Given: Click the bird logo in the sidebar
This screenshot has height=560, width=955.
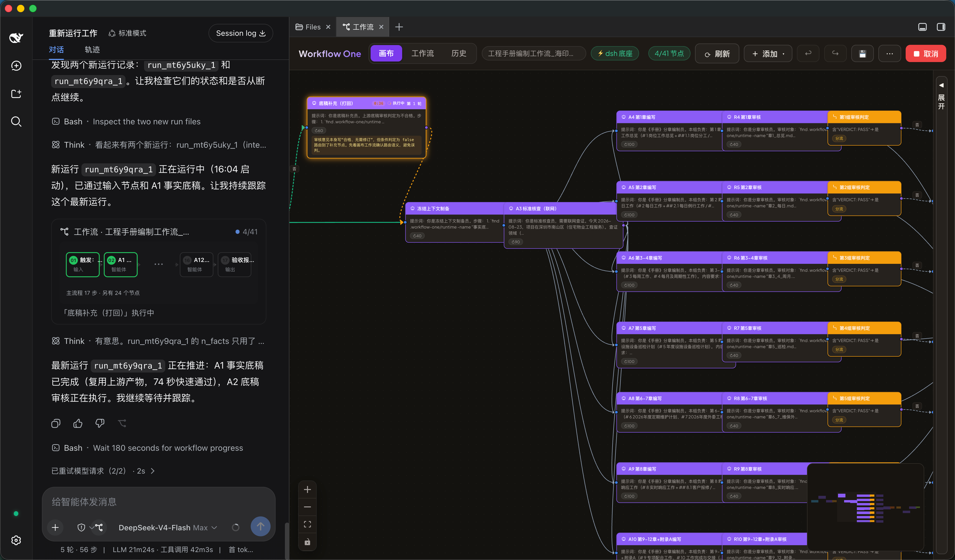Looking at the screenshot, I should [16, 37].
